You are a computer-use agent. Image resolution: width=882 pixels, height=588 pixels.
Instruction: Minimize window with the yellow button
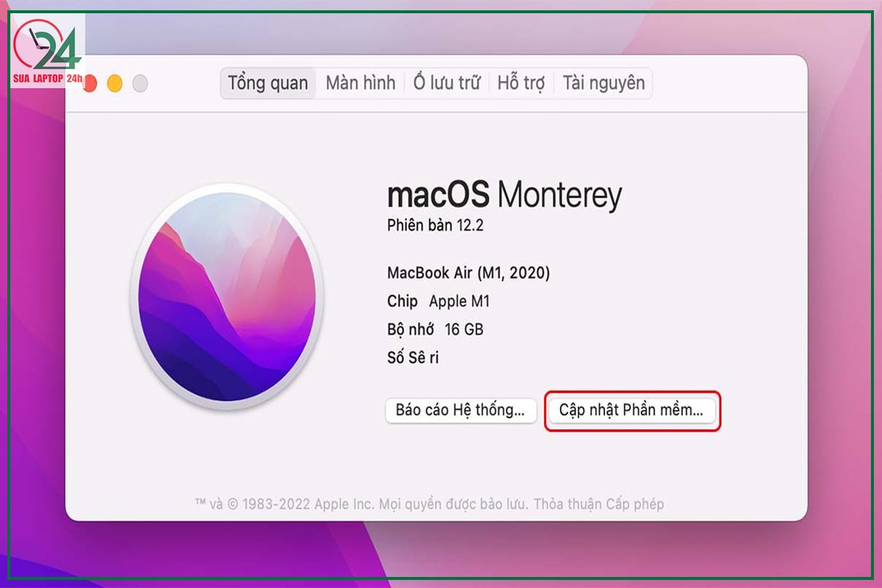tap(115, 84)
